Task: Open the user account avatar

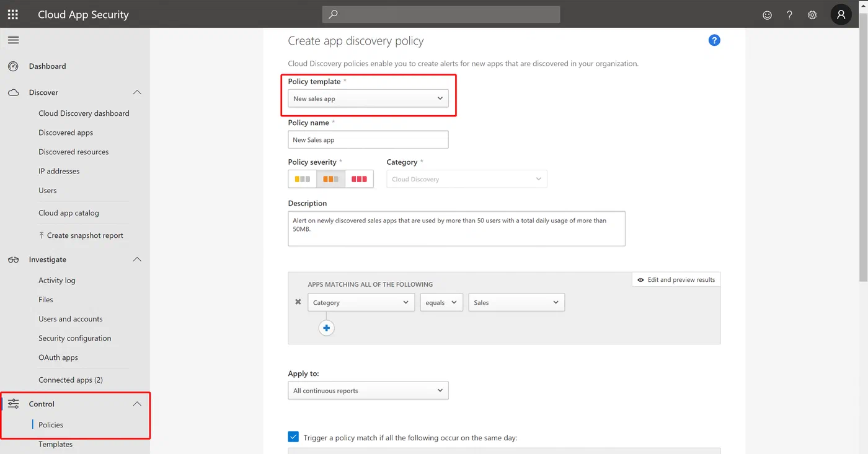Action: 841,15
